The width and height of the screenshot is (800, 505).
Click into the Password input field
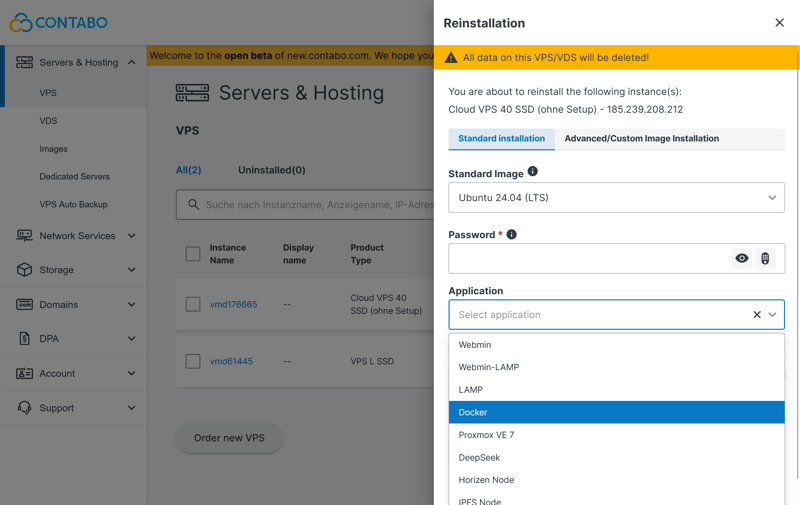[590, 258]
